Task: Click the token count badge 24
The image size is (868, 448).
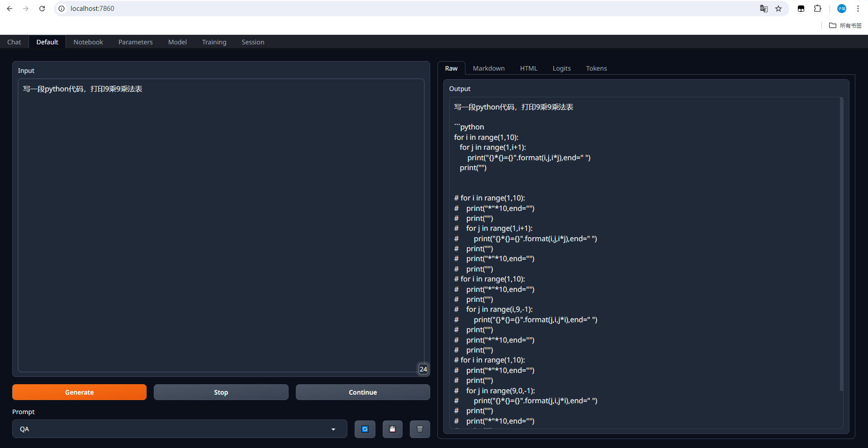Action: pos(423,369)
